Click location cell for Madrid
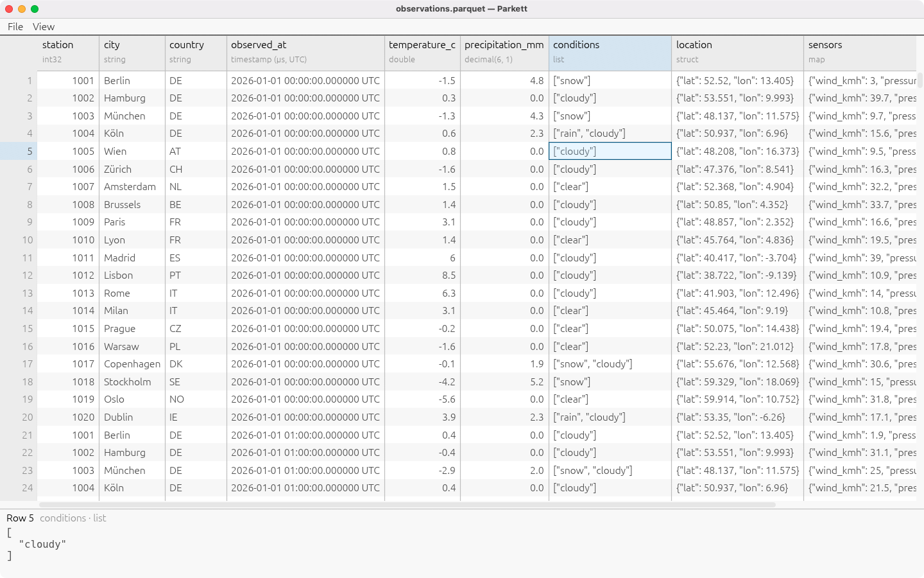The image size is (924, 578). tap(737, 258)
